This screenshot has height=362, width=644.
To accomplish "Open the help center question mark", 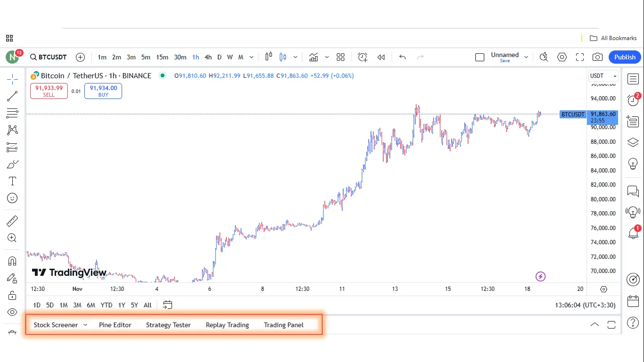I will (x=633, y=323).
